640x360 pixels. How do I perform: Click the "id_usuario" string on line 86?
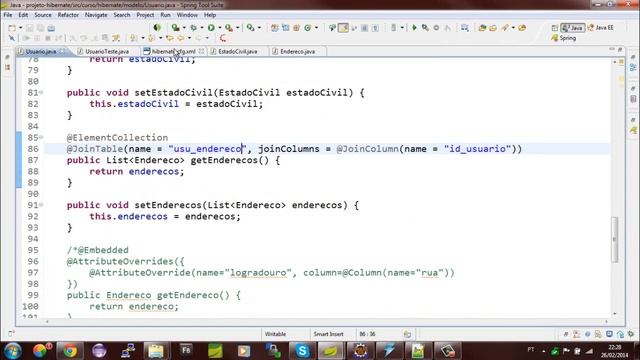tap(478, 149)
